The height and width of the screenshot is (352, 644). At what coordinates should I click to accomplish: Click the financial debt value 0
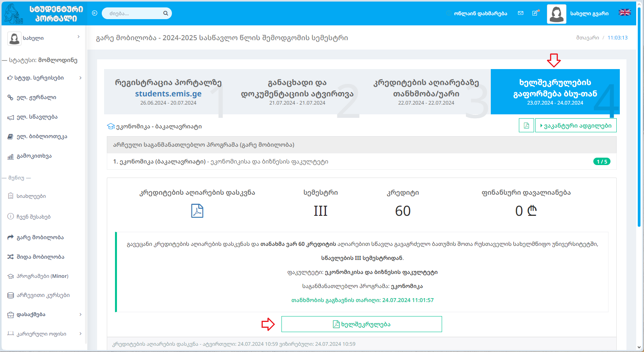(x=526, y=211)
